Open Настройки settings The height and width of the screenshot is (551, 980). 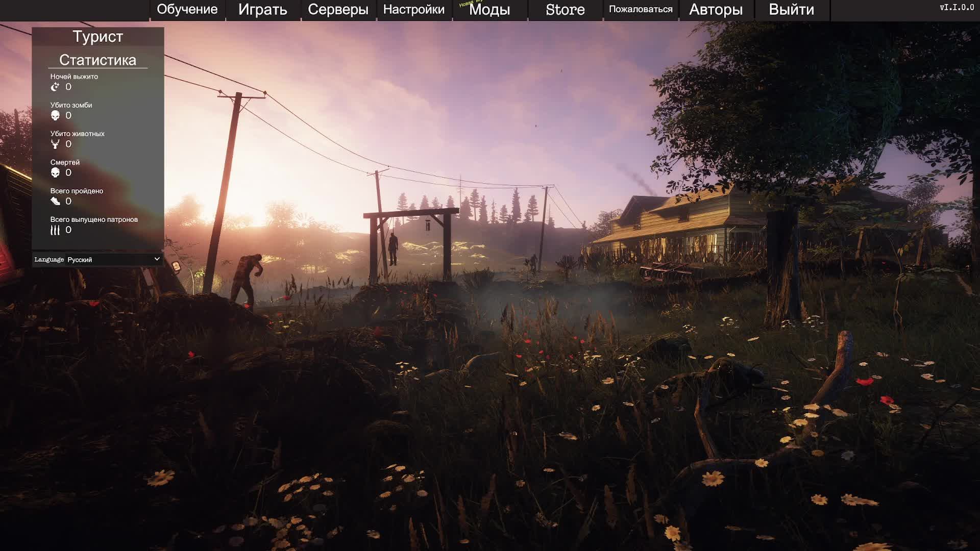413,10
